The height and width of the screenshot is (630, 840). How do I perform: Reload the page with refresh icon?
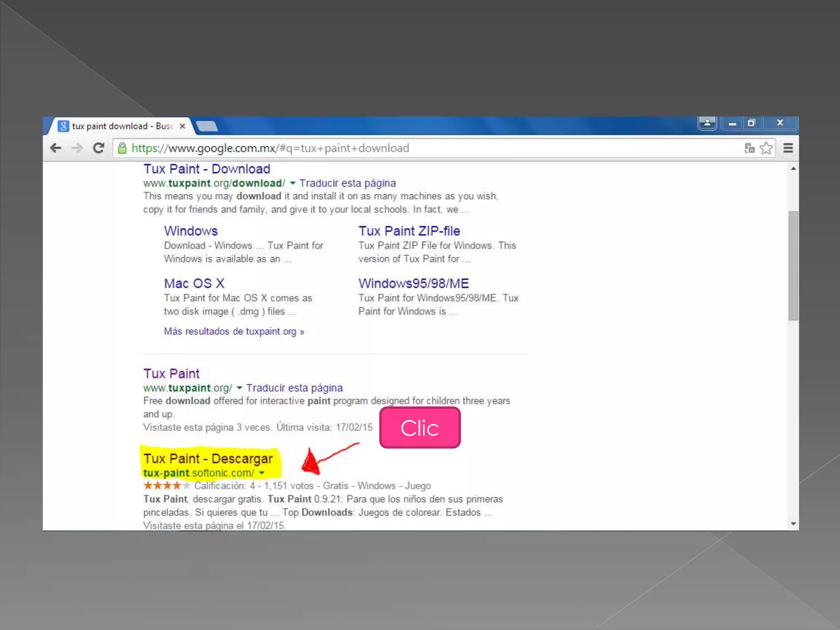(x=98, y=148)
